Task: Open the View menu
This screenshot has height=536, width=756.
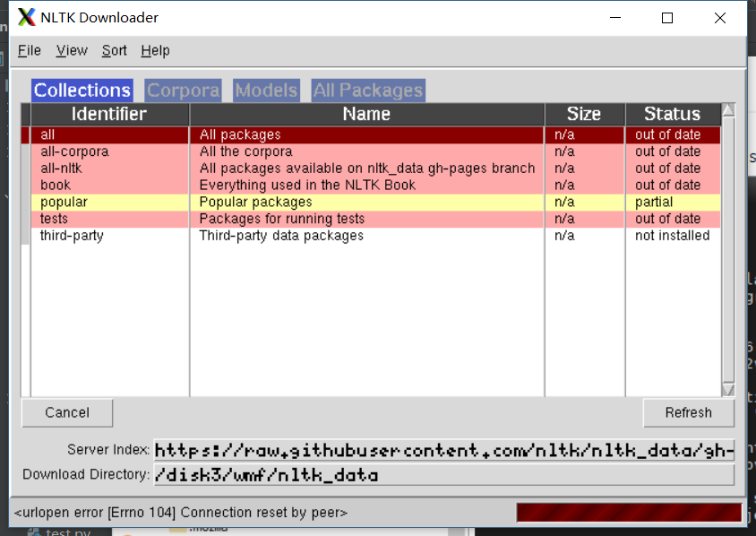Action: (x=72, y=51)
